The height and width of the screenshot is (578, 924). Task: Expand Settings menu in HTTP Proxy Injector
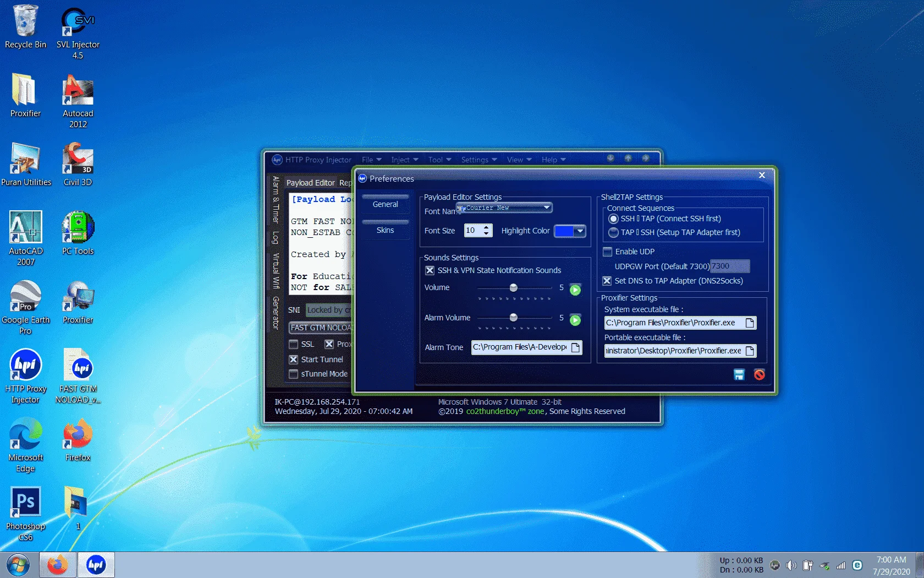click(x=479, y=160)
